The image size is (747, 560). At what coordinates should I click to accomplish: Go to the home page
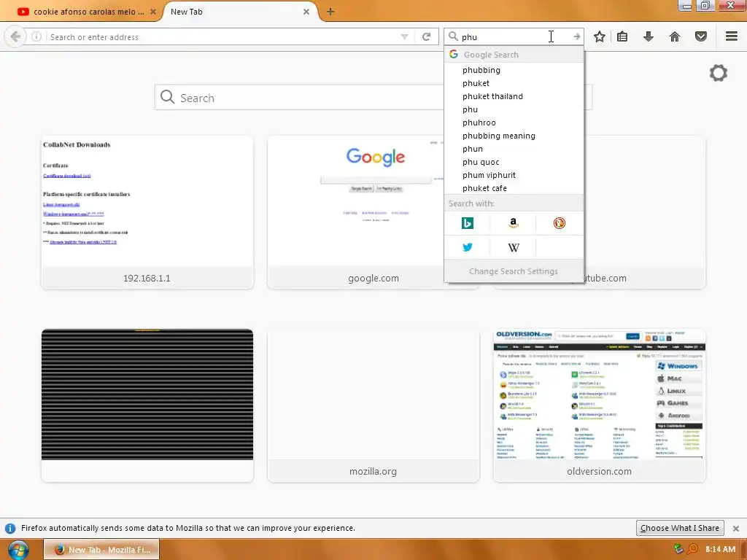point(675,36)
